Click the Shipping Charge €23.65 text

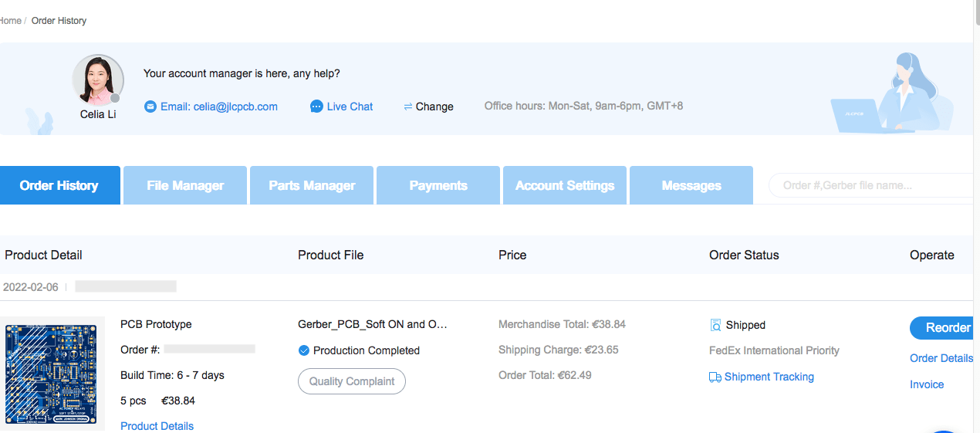pos(558,350)
